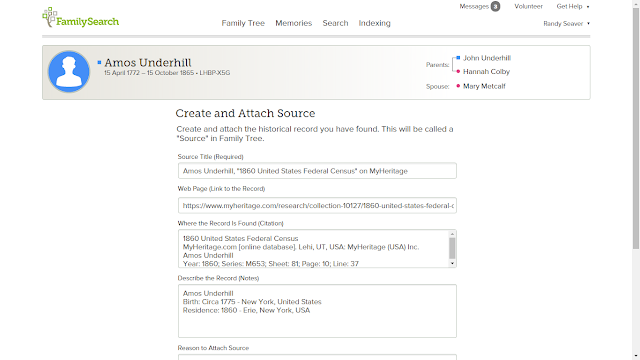640x360 pixels.
Task: Click the blue square beside Amos Underhill
Action: (99, 62)
